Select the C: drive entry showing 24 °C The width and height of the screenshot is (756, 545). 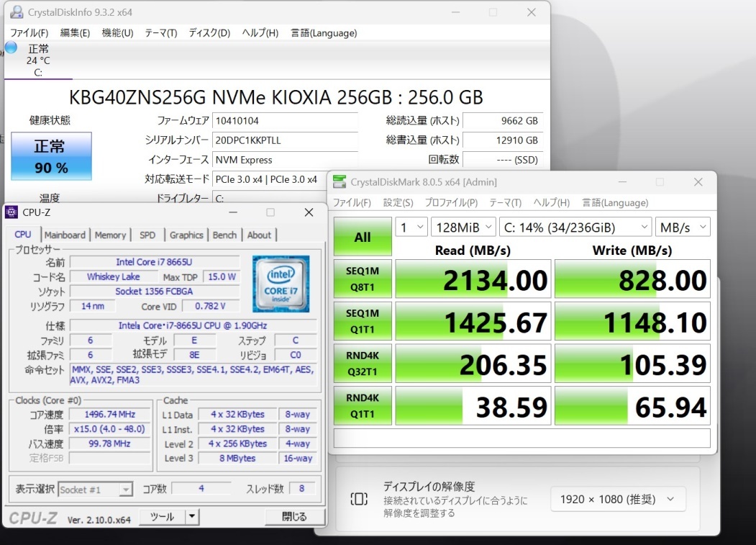38,60
